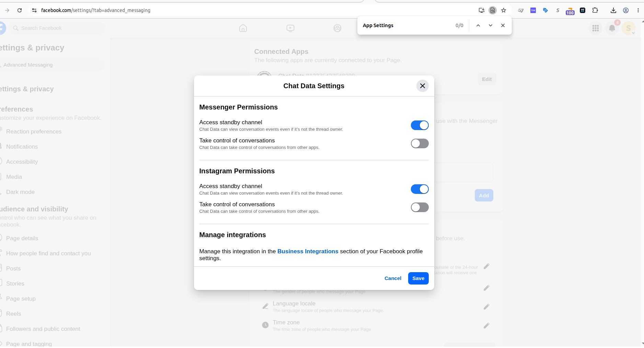Open the Business Integrations link

tap(308, 251)
